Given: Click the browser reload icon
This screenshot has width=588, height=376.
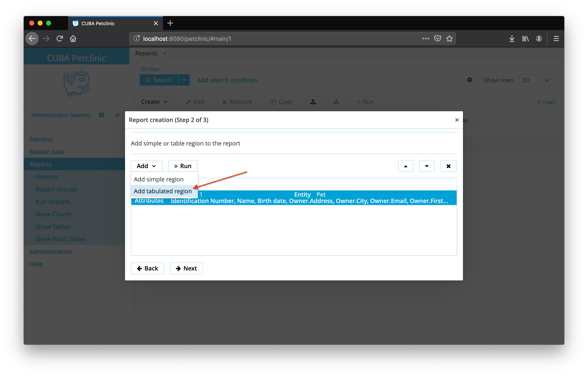Looking at the screenshot, I should coord(60,39).
